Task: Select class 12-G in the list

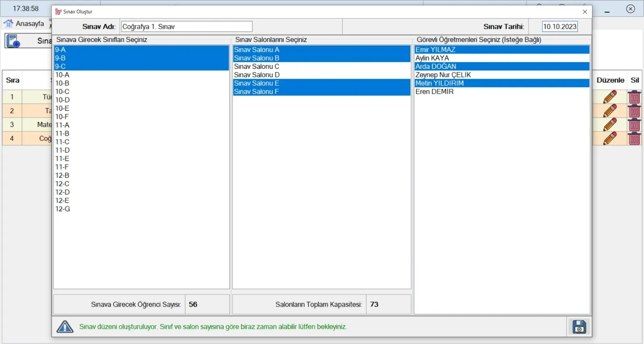Action: (63, 209)
